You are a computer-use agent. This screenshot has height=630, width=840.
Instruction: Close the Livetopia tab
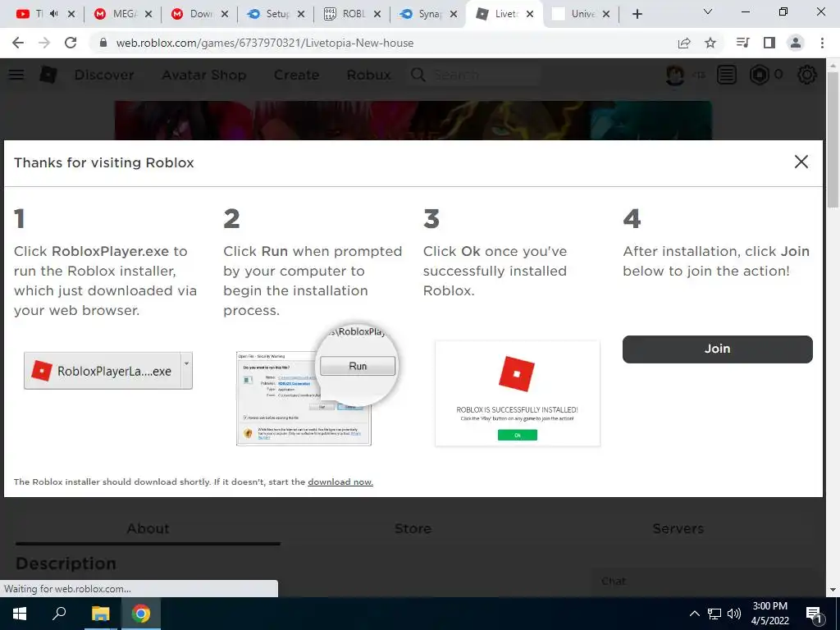[530, 14]
